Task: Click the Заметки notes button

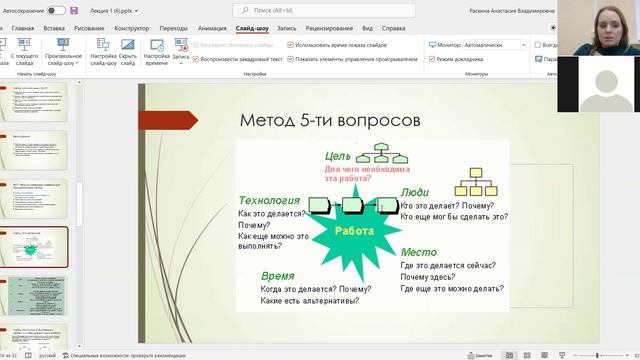Action: (480, 356)
